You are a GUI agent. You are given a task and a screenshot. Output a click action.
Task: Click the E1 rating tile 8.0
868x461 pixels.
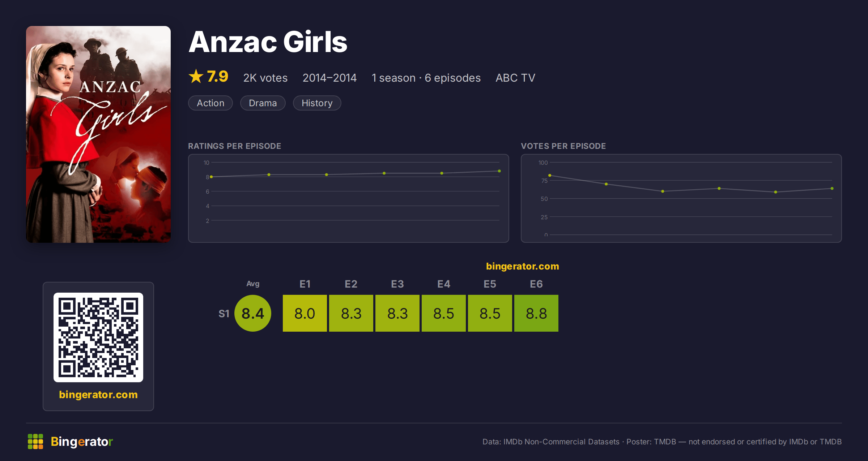[305, 313]
